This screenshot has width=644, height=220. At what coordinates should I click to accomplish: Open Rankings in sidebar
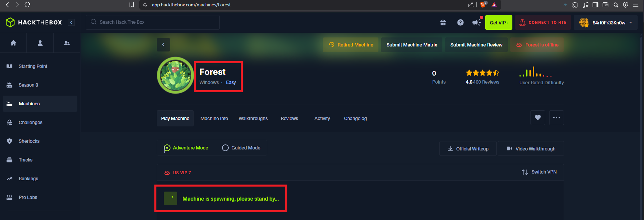(40, 179)
